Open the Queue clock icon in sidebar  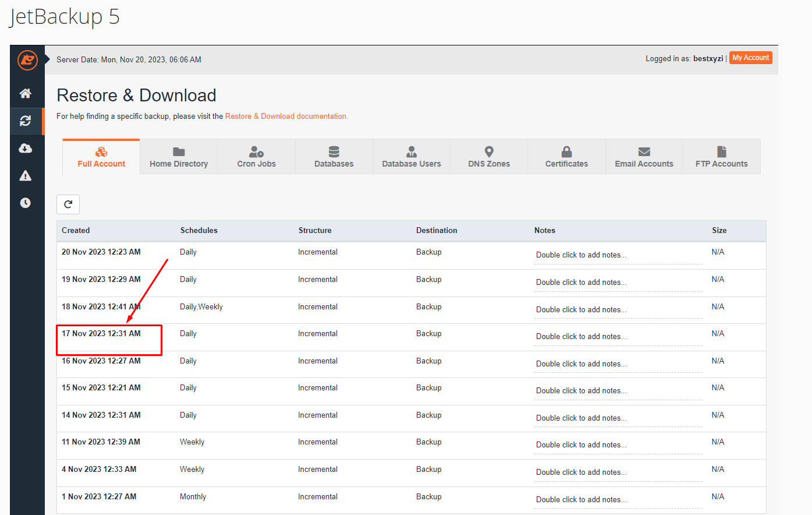(x=26, y=203)
